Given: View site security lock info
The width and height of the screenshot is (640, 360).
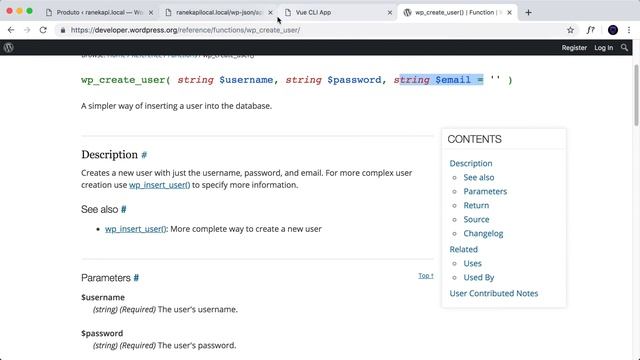Looking at the screenshot, I should 62,30.
